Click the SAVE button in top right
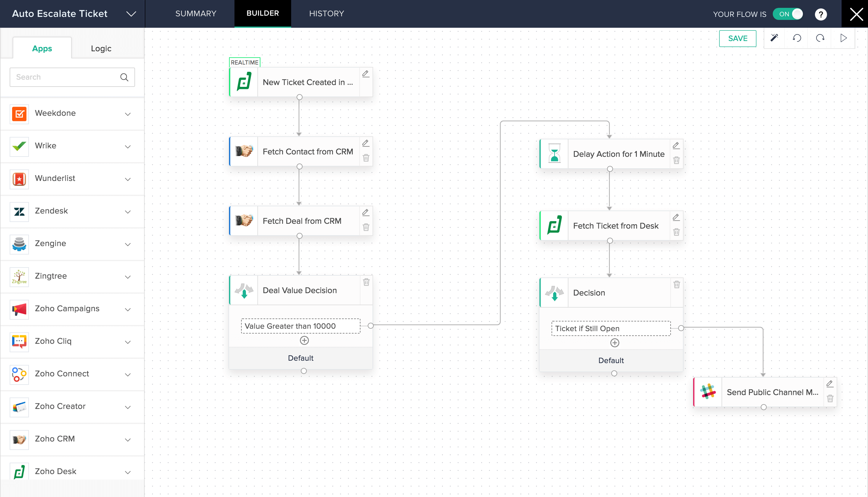Viewport: 868px width, 497px height. tap(738, 38)
